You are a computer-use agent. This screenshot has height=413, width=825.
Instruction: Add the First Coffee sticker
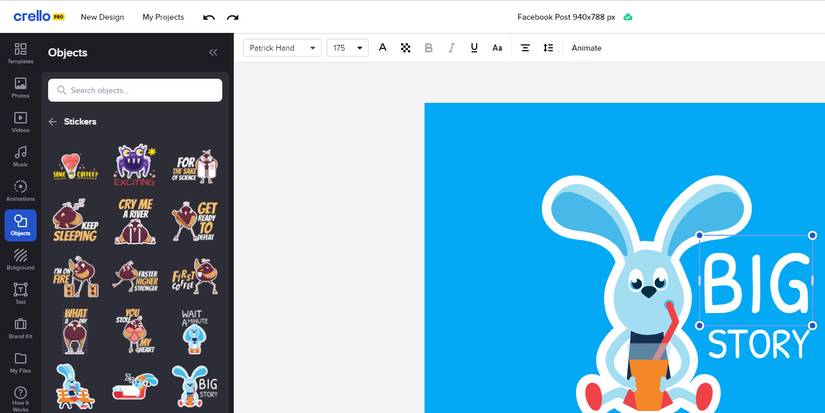(195, 276)
